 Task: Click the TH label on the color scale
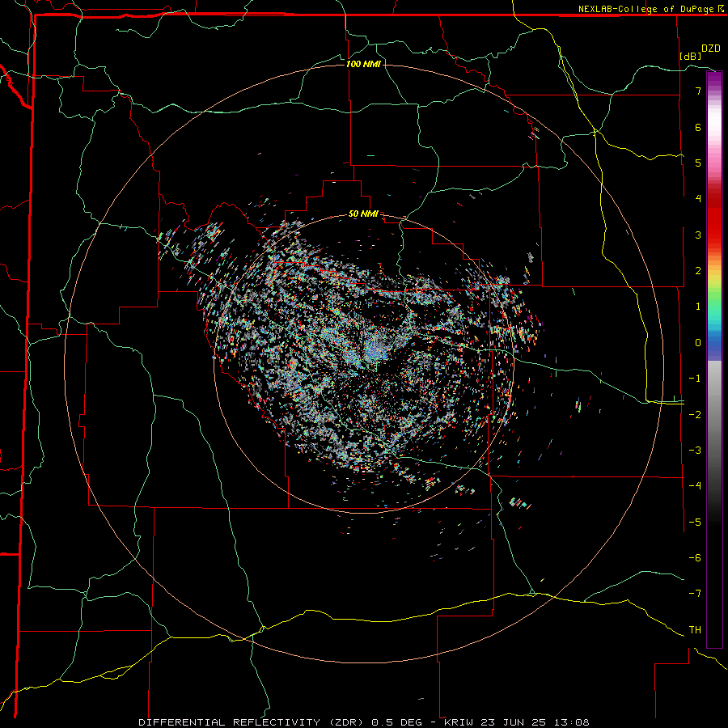695,630
